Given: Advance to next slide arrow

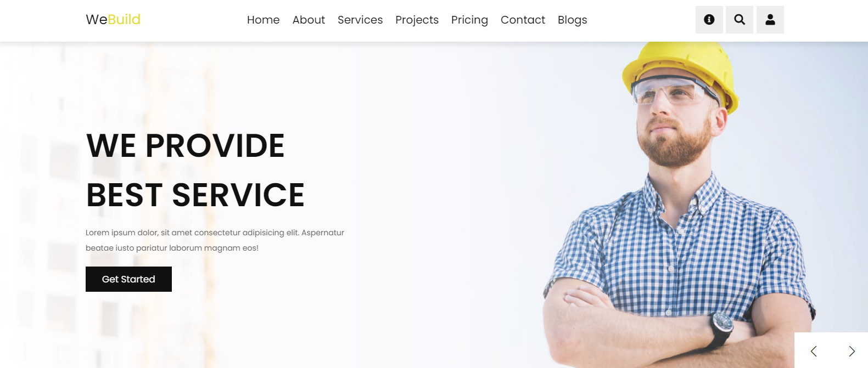Looking at the screenshot, I should (x=852, y=351).
